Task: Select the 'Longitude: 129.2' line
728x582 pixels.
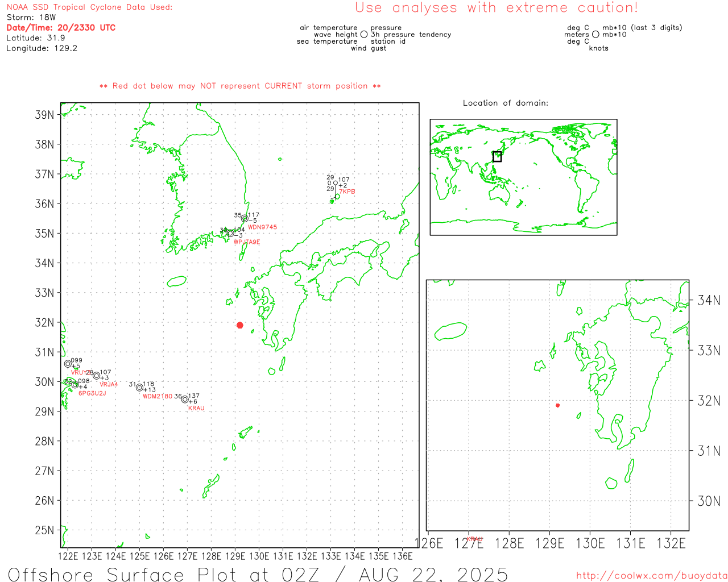Action: click(42, 48)
